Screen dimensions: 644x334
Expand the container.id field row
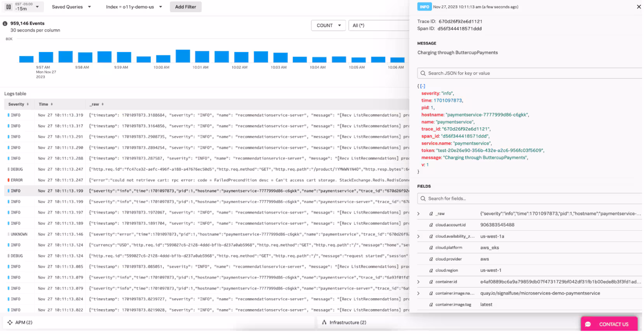tap(418, 282)
